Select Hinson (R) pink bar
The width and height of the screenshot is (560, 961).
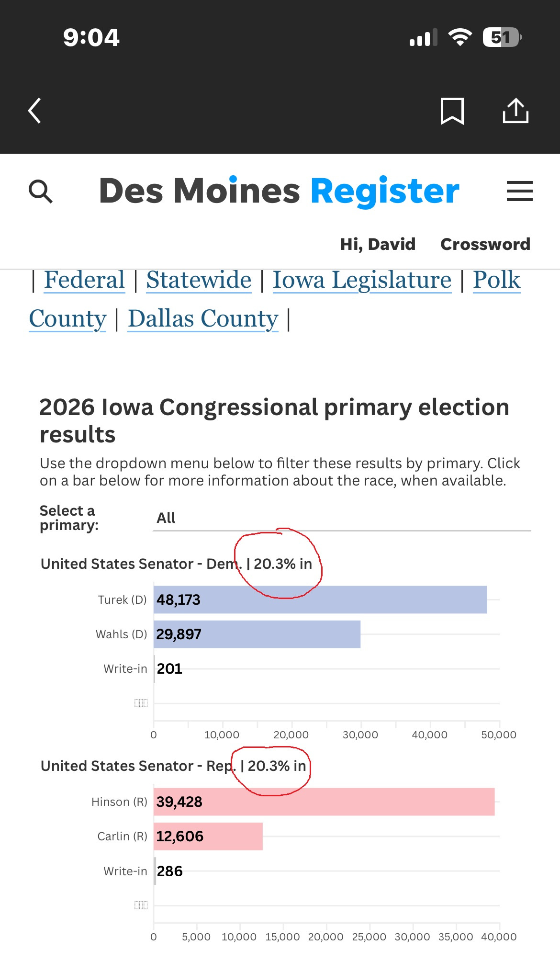pos(324,802)
